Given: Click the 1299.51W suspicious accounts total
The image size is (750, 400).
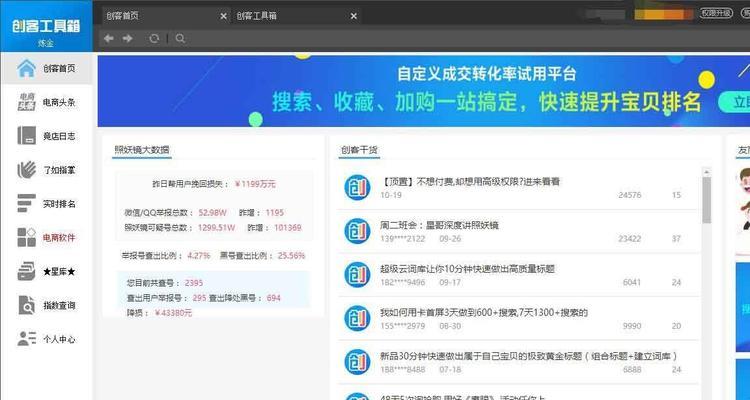Looking at the screenshot, I should pos(216,228).
